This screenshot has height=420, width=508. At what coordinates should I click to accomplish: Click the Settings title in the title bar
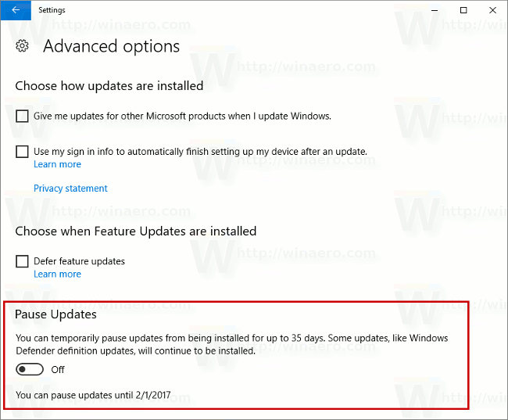pyautogui.click(x=52, y=10)
